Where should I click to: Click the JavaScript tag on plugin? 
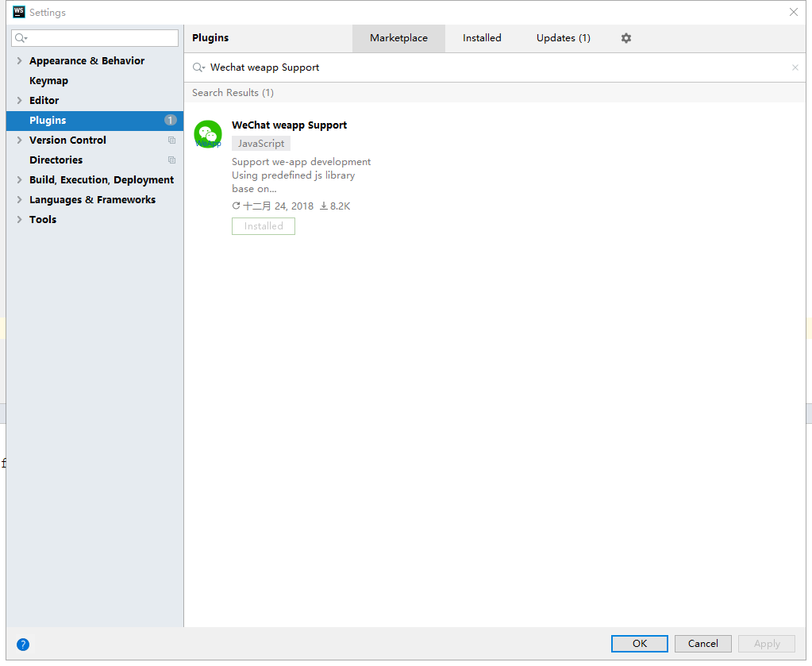[261, 144]
